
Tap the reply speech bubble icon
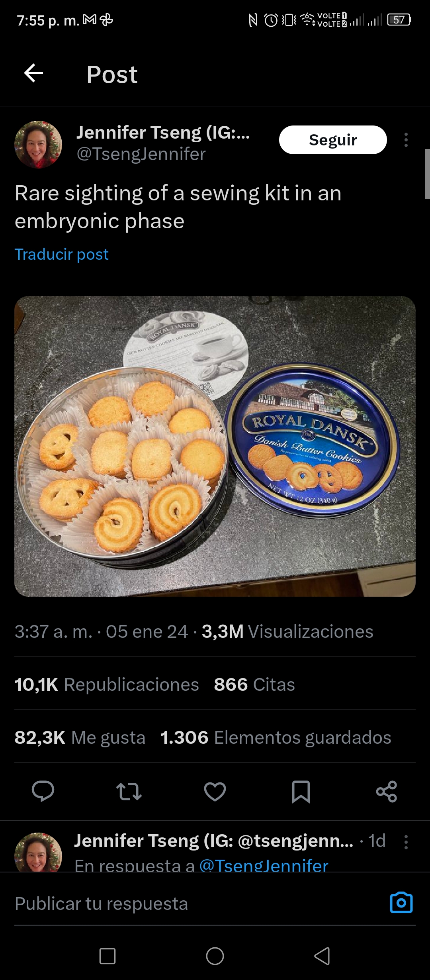coord(43,791)
